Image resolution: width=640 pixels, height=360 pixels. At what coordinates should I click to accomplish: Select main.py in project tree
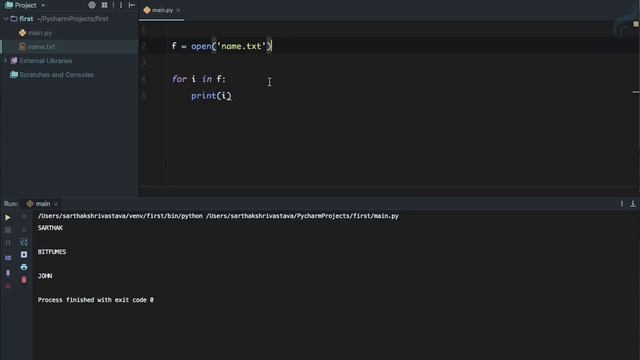click(x=40, y=33)
